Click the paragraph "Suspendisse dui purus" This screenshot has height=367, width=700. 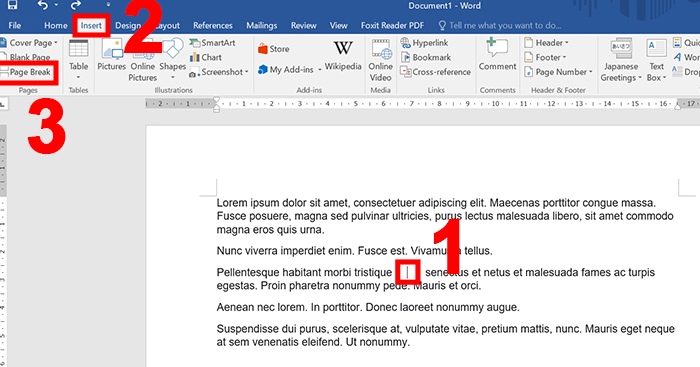(x=446, y=335)
